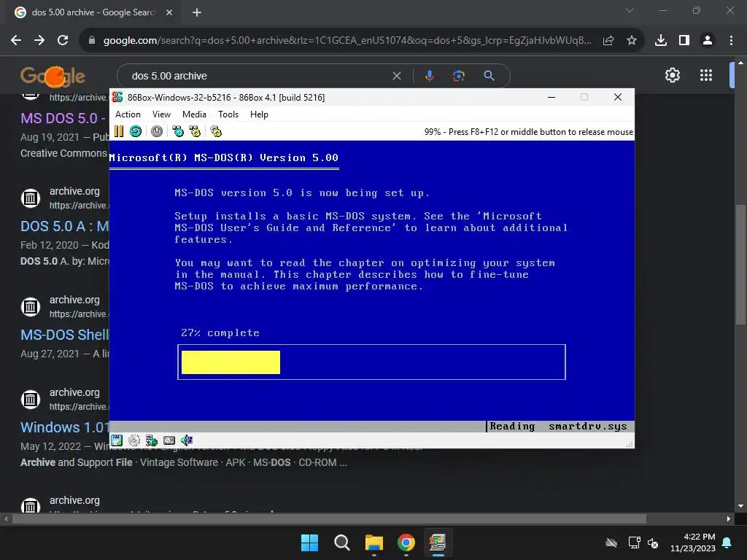Screen dimensions: 747x560
Task: Open File Explorer from the taskbar
Action: tap(374, 542)
